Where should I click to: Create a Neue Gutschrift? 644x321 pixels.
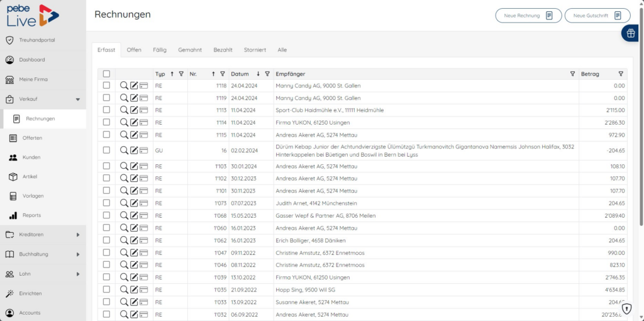click(597, 16)
